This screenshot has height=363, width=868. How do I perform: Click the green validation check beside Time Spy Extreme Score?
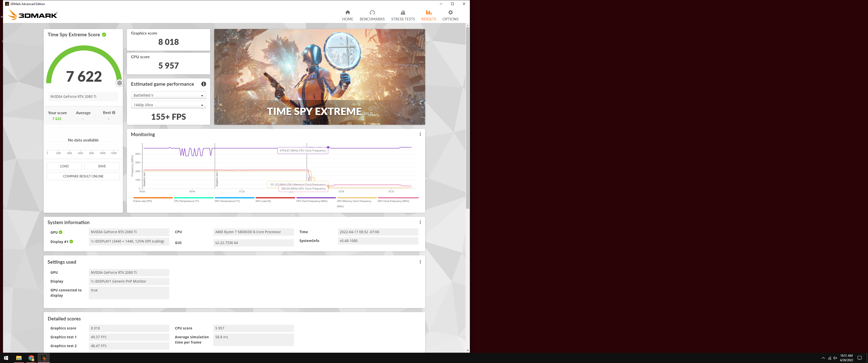pos(104,35)
